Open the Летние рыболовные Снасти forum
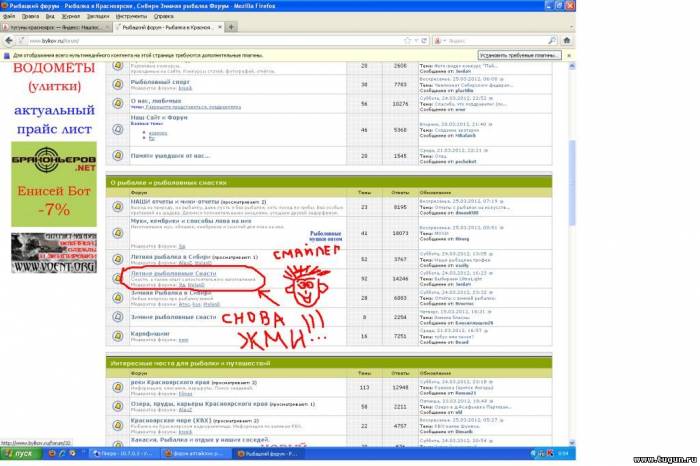This screenshot has height=466, width=700. pyautogui.click(x=173, y=273)
